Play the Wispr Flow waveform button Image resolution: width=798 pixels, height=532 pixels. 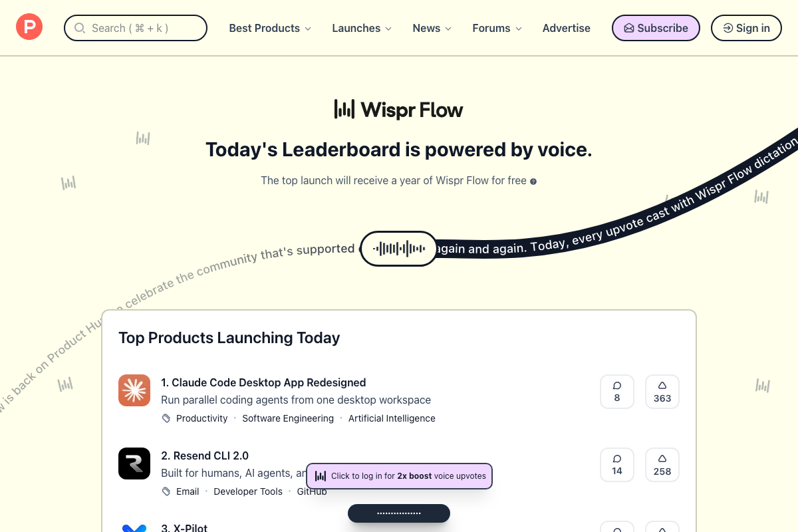click(398, 248)
